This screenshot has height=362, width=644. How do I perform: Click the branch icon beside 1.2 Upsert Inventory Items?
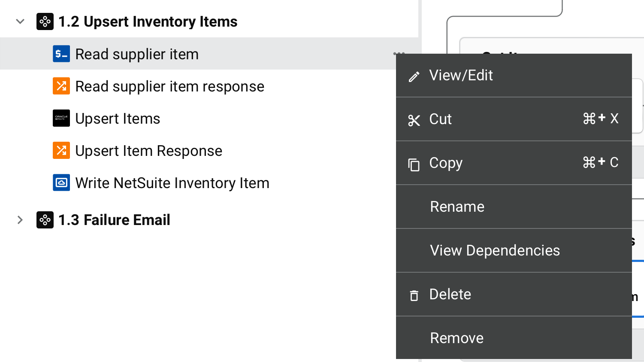point(45,21)
